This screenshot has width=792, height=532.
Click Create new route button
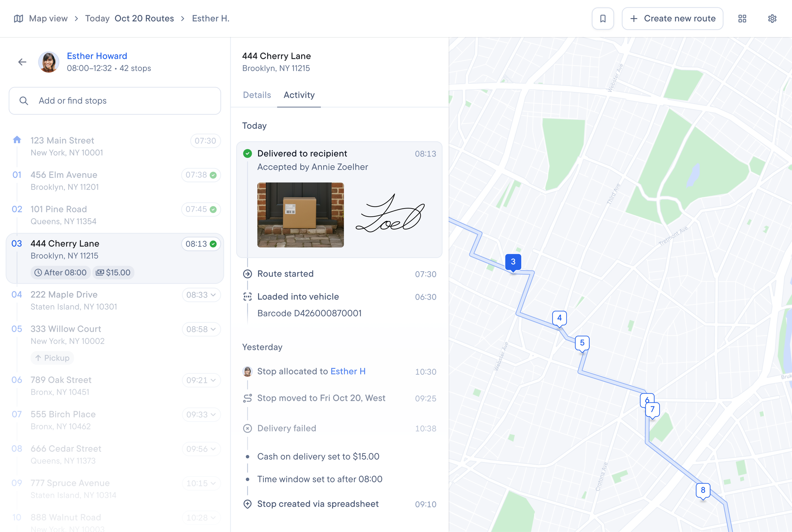pyautogui.click(x=672, y=18)
